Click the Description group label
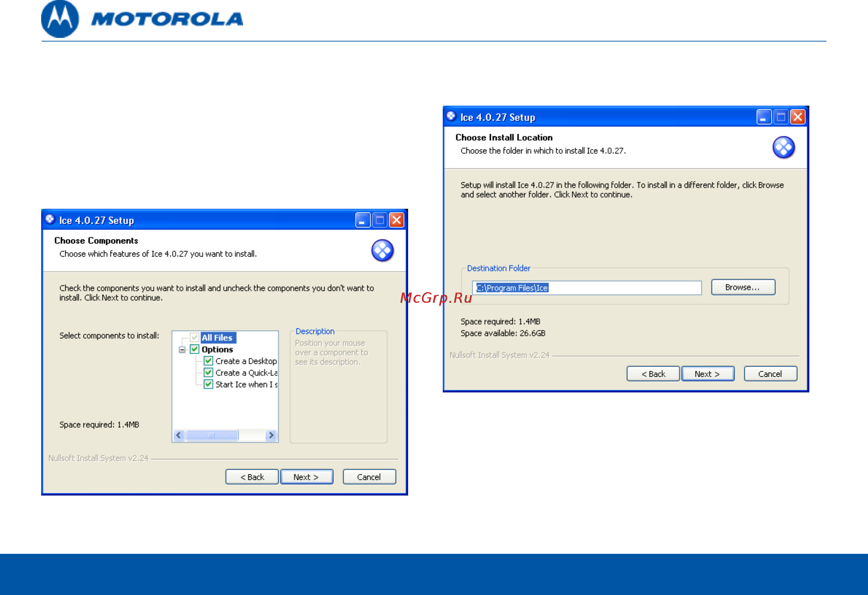The width and height of the screenshot is (868, 595). [315, 331]
